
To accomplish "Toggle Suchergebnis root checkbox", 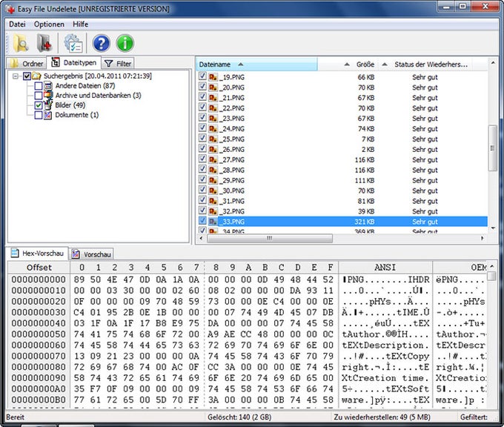I will tap(27, 76).
